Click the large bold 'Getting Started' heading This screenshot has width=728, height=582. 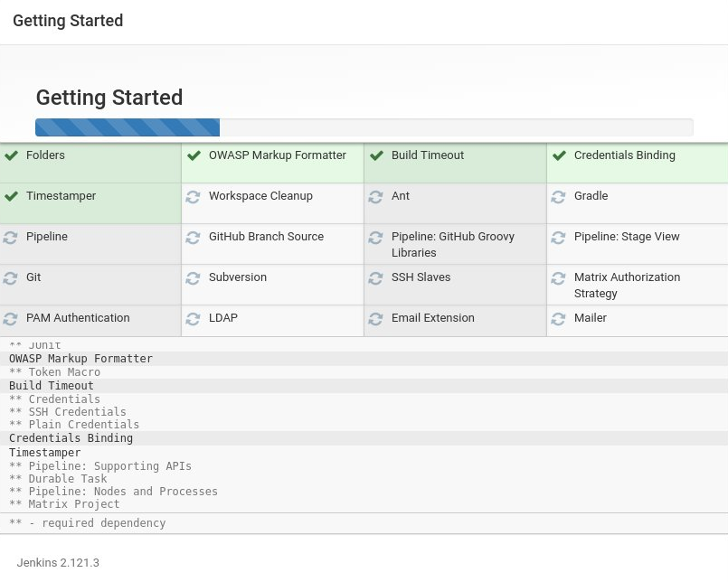[109, 98]
